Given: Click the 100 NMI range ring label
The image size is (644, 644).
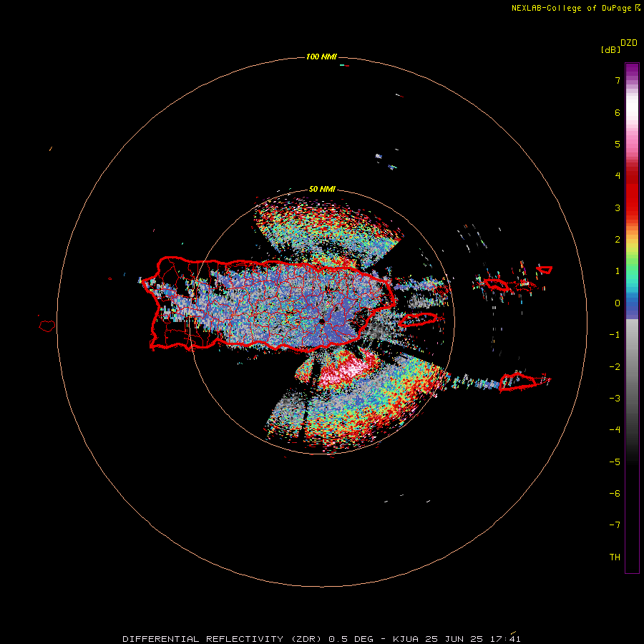Looking at the screenshot, I should (321, 57).
